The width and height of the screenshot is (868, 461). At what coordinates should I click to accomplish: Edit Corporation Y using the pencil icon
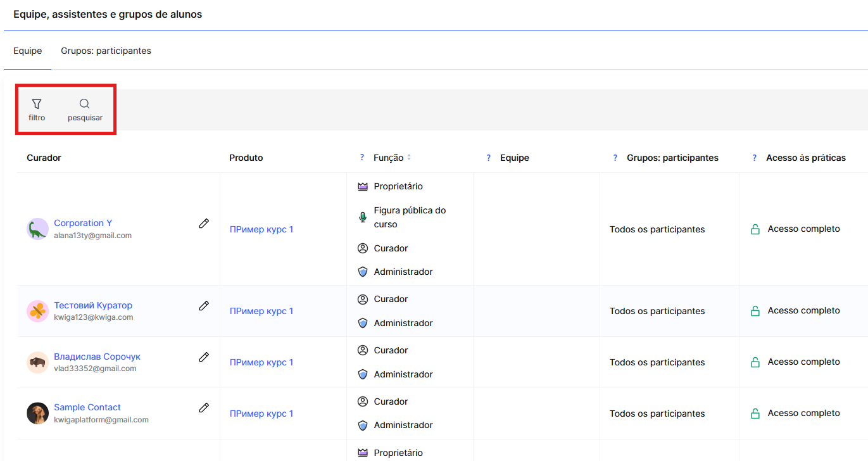204,224
